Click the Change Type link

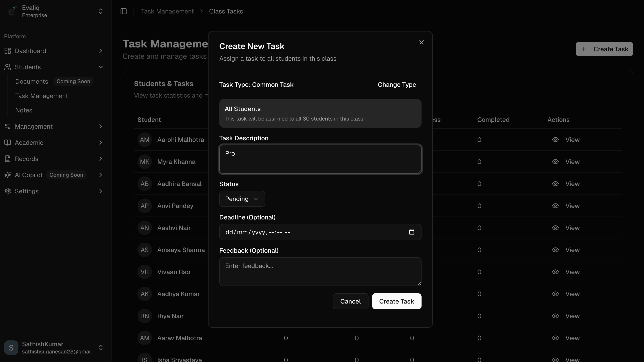(397, 85)
